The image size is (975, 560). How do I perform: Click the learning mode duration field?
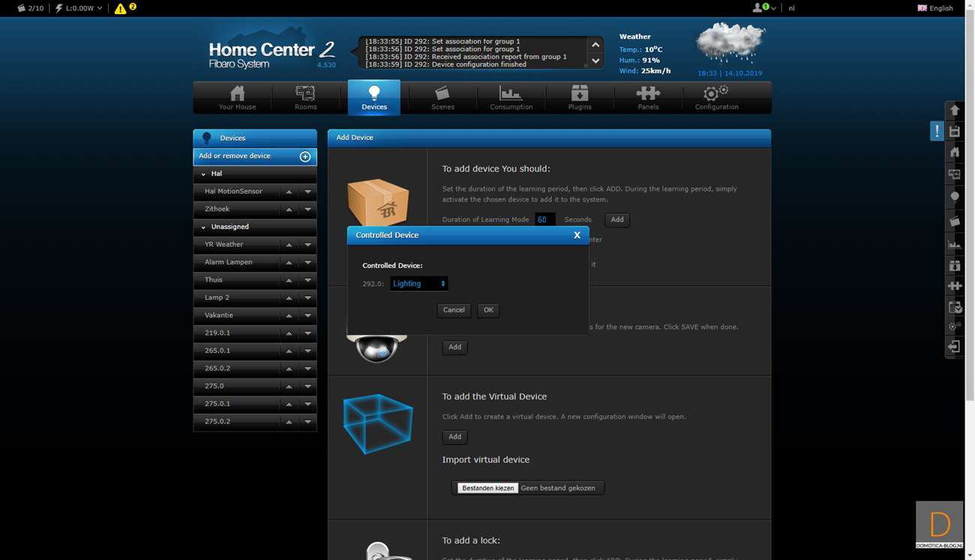coord(544,220)
